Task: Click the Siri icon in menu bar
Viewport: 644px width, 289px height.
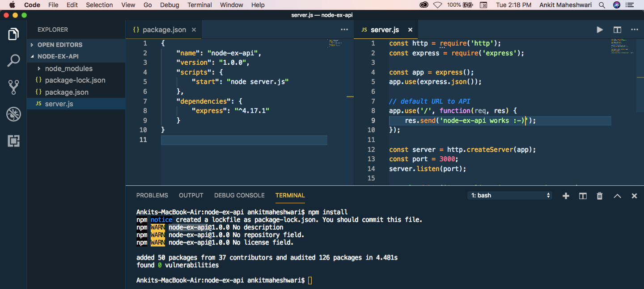Action: click(x=617, y=5)
